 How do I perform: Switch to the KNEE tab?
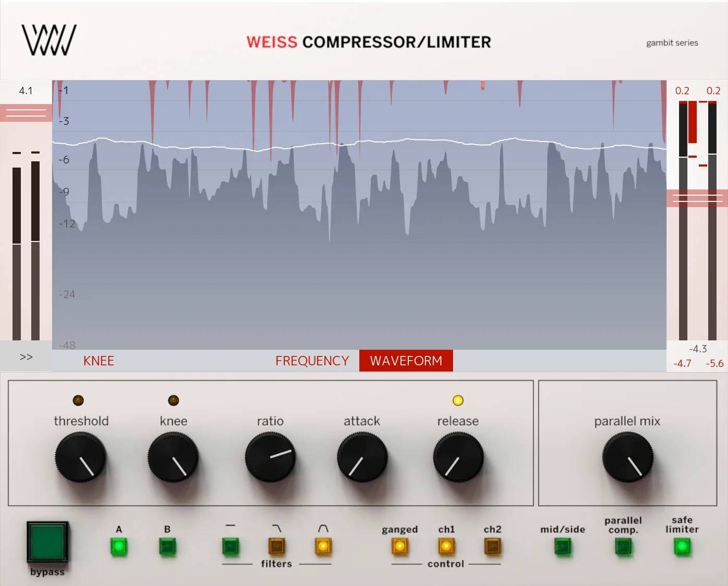pyautogui.click(x=99, y=360)
